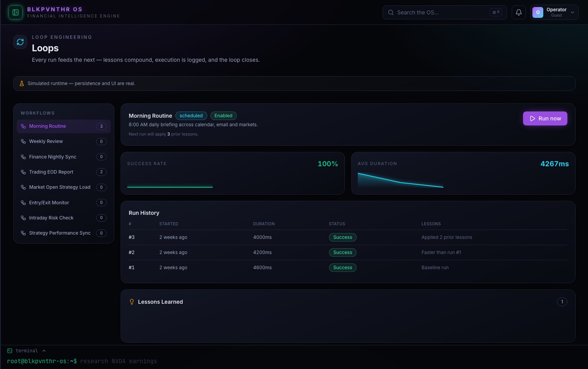Click the lightbulb icon beside Lessons Learned
The image size is (588, 369).
tap(132, 302)
